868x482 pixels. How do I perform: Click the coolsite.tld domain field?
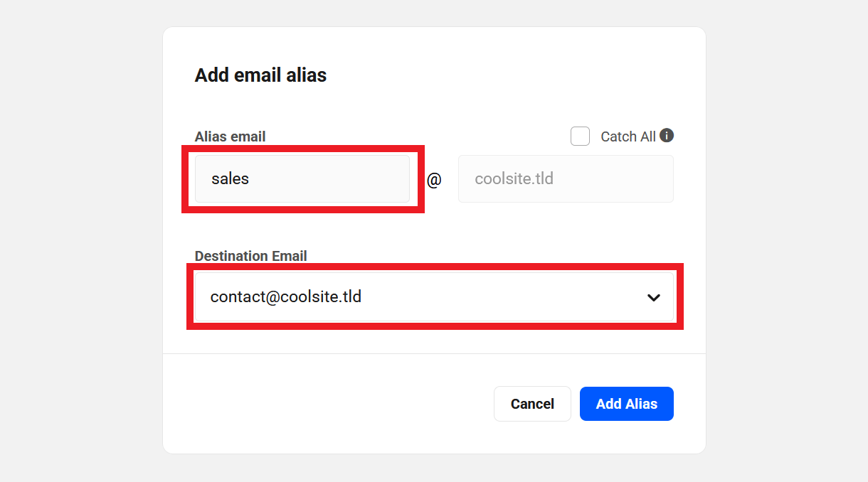pos(566,179)
